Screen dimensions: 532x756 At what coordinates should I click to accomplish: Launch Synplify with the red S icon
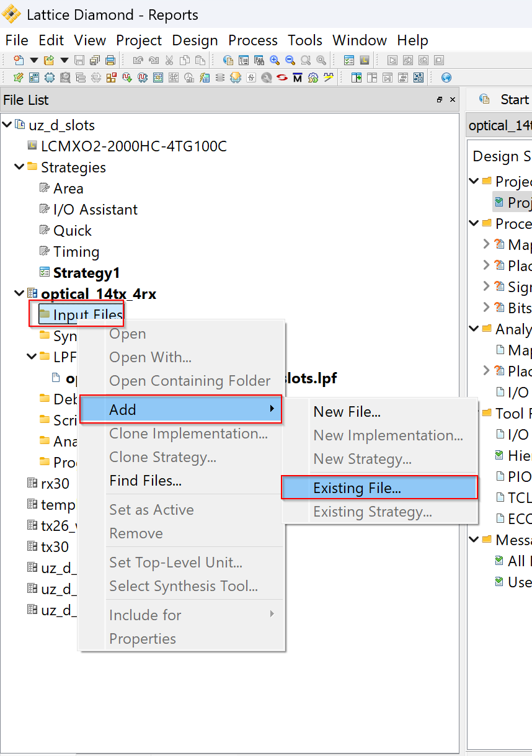282,78
